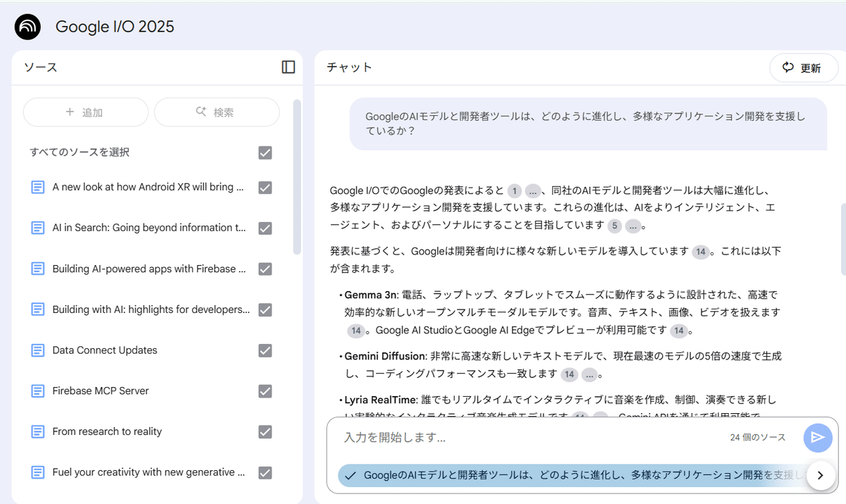
Task: Select the suggested question chip below input
Action: coord(571,476)
